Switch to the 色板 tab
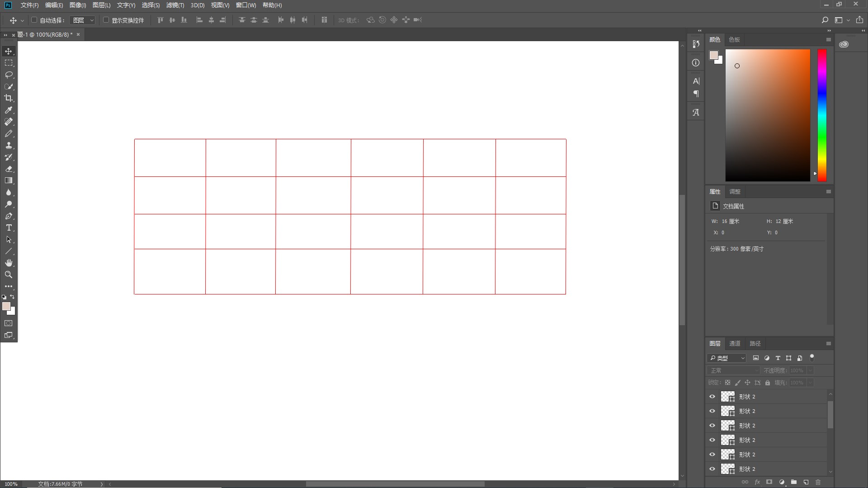Image resolution: width=868 pixels, height=488 pixels. (734, 40)
